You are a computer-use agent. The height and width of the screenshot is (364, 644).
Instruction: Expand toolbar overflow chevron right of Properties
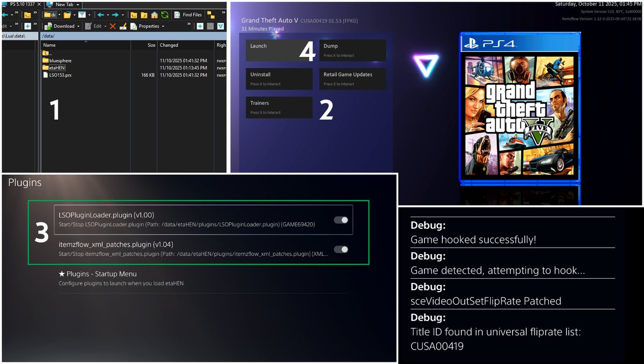point(189,24)
